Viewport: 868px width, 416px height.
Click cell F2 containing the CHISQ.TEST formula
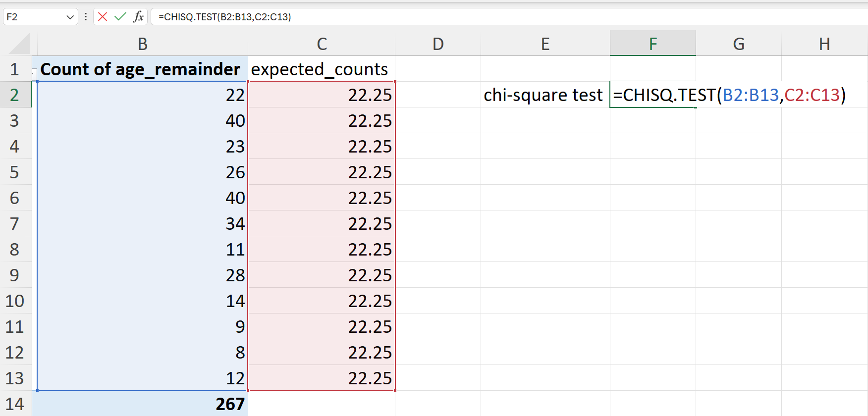click(653, 95)
